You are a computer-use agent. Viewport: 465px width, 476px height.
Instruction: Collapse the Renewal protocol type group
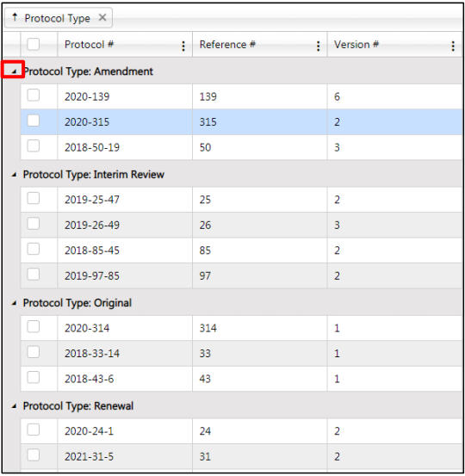point(14,406)
